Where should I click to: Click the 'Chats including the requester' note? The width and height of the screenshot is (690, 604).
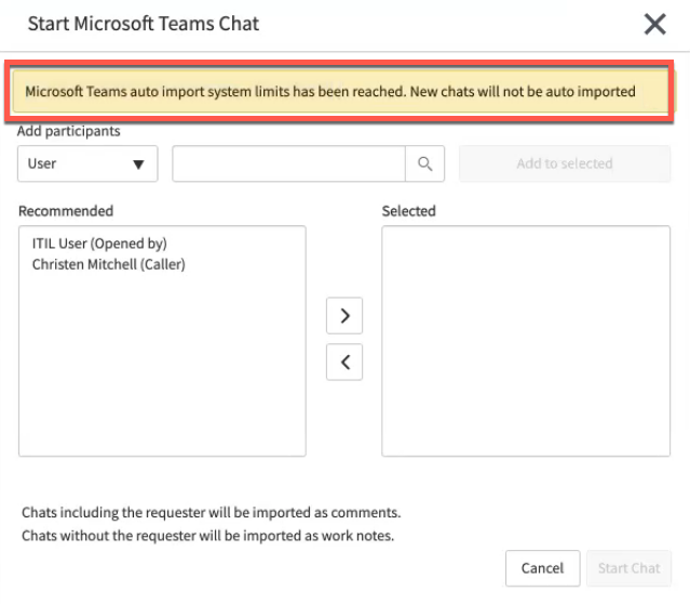coord(211,512)
